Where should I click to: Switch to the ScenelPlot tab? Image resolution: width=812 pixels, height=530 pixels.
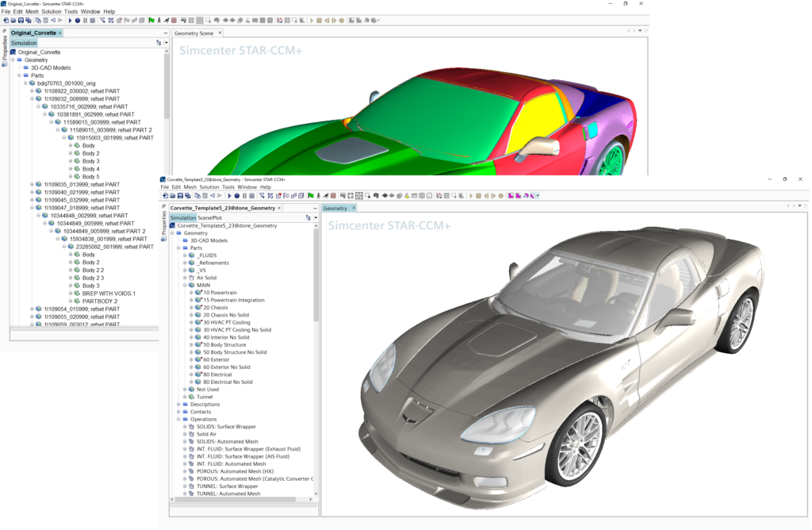[210, 217]
